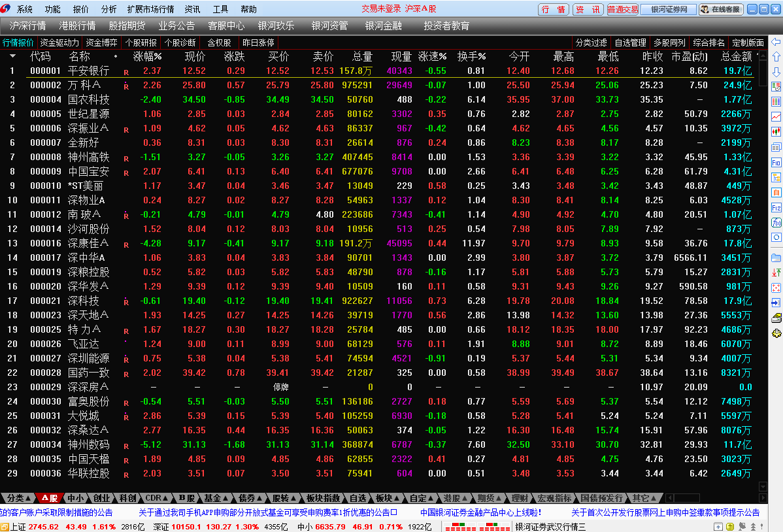
Task: Sort by the 换手% column header
Action: [471, 56]
